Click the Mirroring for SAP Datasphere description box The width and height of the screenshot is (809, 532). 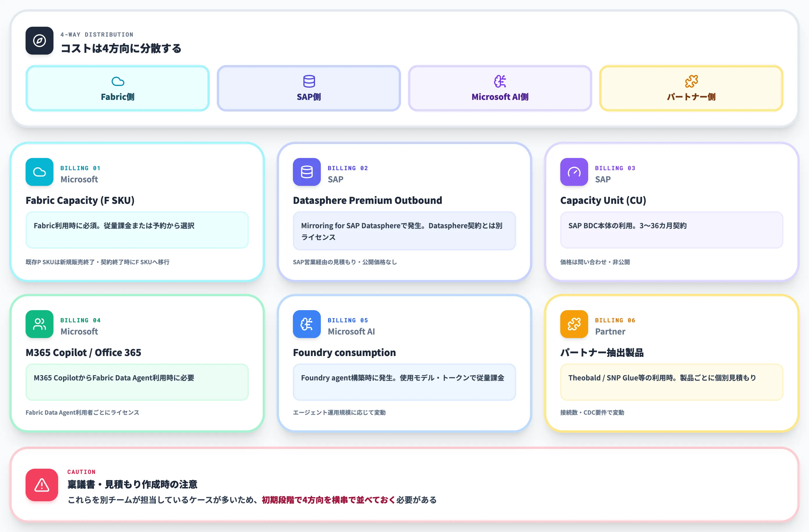click(x=404, y=231)
